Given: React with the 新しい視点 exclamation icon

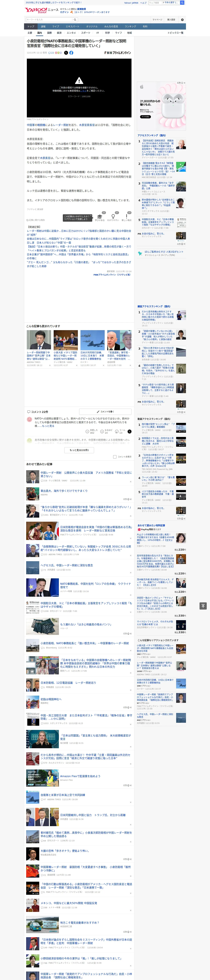Looking at the screenshot, I should point(127,216).
